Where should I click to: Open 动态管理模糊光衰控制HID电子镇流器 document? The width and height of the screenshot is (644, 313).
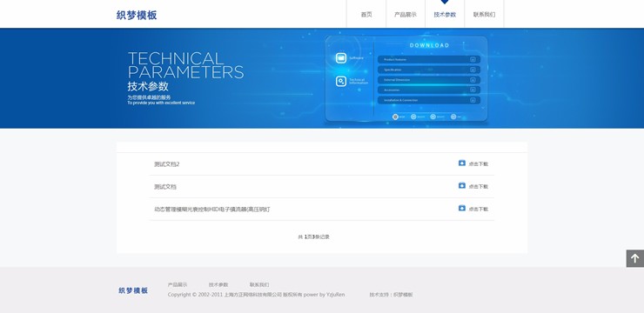click(x=212, y=210)
